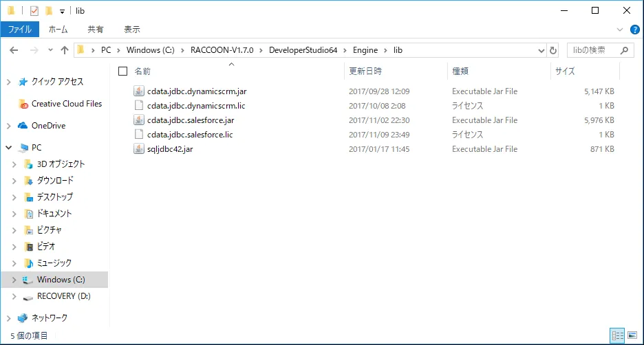
Task: Click the sqljdbc42.jar file icon
Action: (x=139, y=149)
